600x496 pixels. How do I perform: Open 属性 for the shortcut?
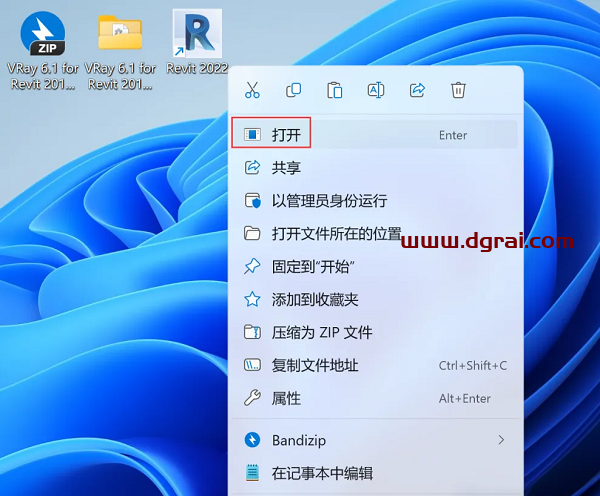click(x=286, y=398)
